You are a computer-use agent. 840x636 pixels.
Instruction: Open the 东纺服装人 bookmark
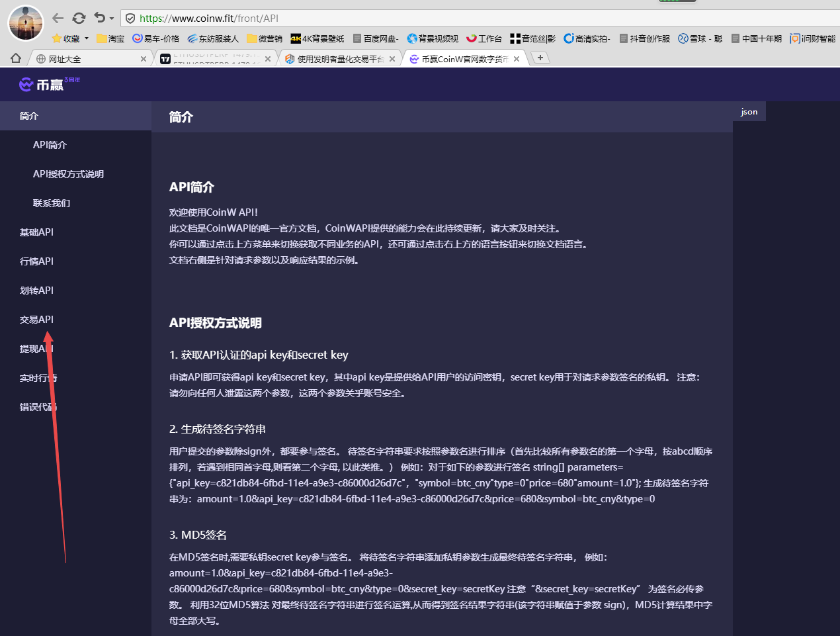(x=213, y=38)
